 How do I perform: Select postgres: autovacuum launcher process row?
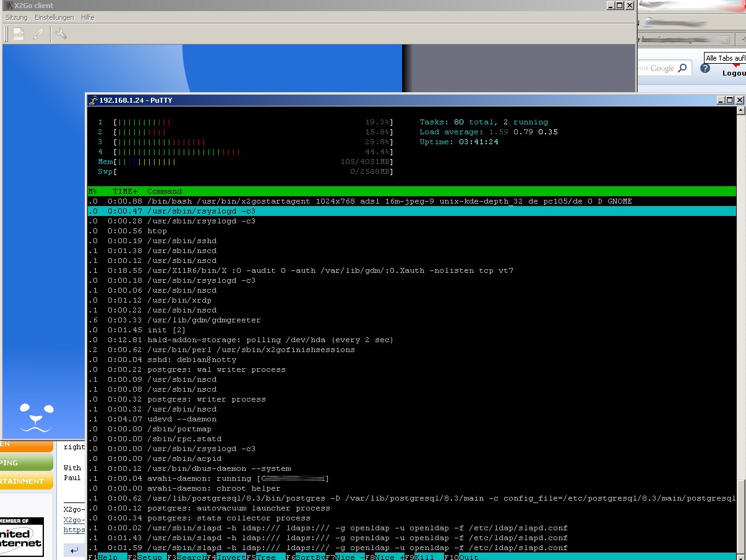412,508
